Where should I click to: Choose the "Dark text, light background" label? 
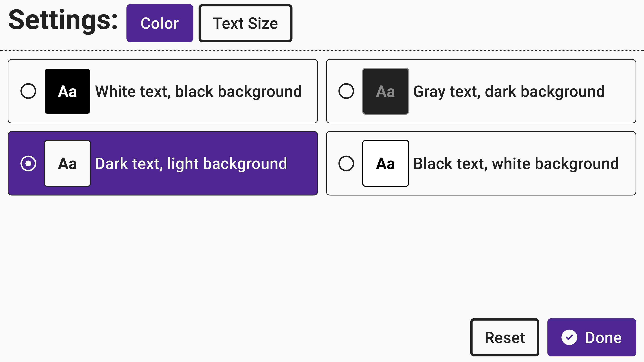(x=191, y=163)
